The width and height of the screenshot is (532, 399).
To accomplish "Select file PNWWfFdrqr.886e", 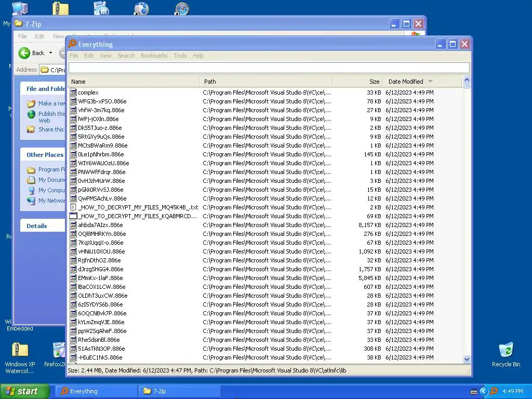I will (x=102, y=172).
